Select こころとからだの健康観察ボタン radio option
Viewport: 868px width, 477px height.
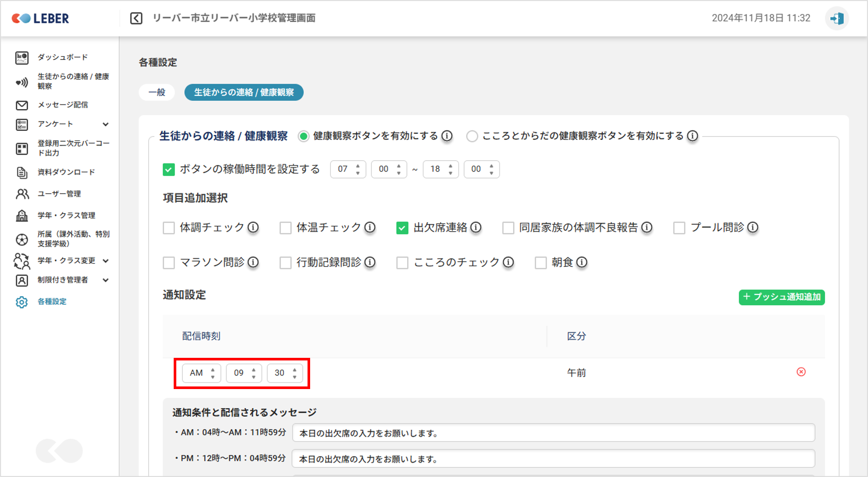pos(472,136)
